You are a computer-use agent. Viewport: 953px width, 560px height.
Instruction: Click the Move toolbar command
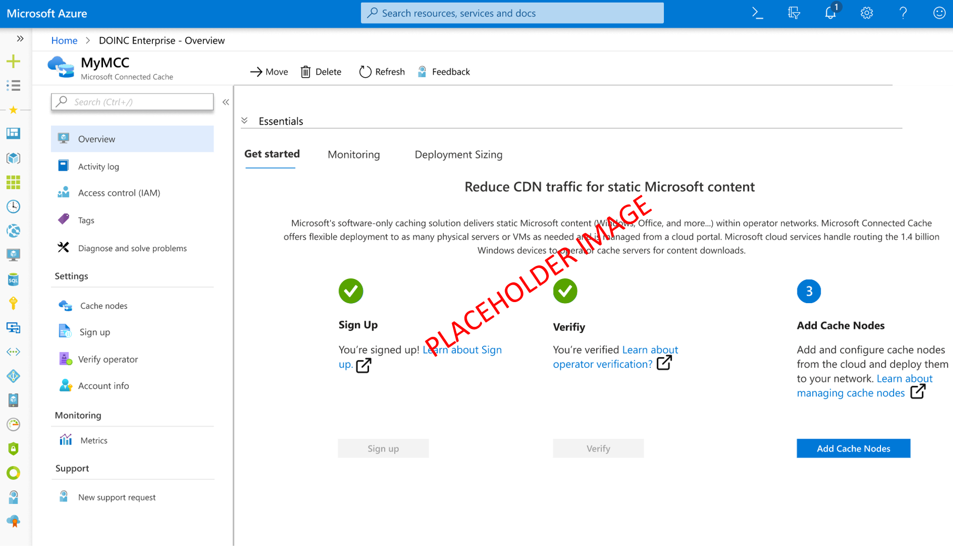tap(269, 71)
